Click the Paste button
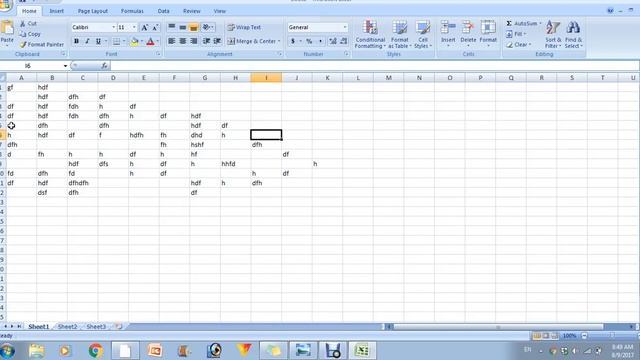The image size is (640, 360). point(7,33)
